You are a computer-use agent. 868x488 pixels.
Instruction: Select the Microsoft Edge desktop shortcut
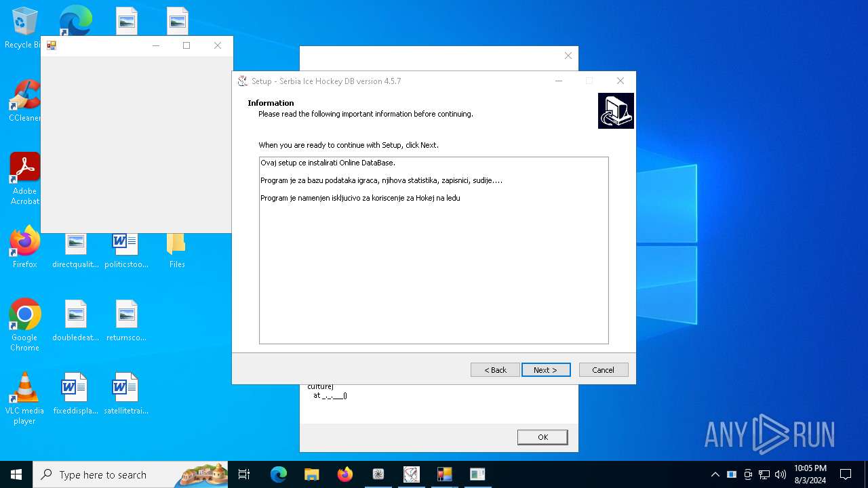(x=76, y=20)
